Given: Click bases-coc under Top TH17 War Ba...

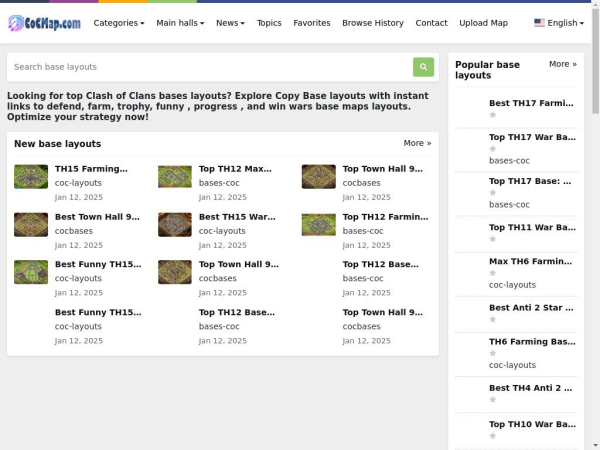Looking at the screenshot, I should point(510,161).
